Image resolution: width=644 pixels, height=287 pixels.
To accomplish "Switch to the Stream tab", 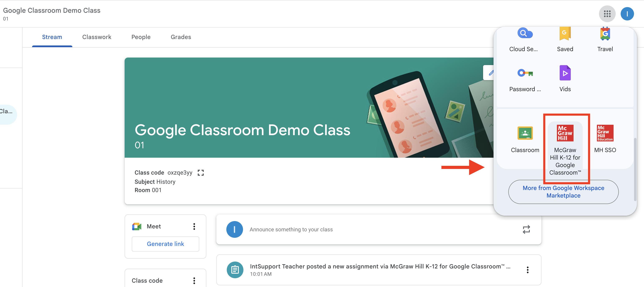I will [x=52, y=37].
